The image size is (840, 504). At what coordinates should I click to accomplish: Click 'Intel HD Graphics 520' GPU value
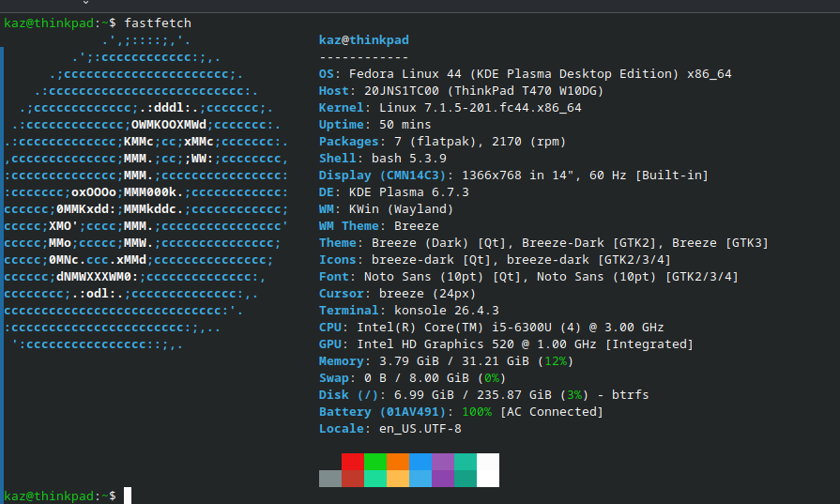(435, 344)
